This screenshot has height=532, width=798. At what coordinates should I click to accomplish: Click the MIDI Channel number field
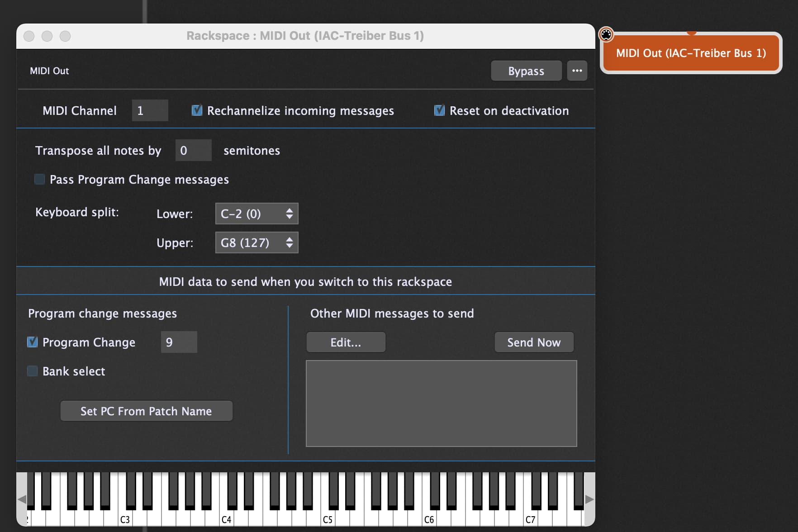150,110
